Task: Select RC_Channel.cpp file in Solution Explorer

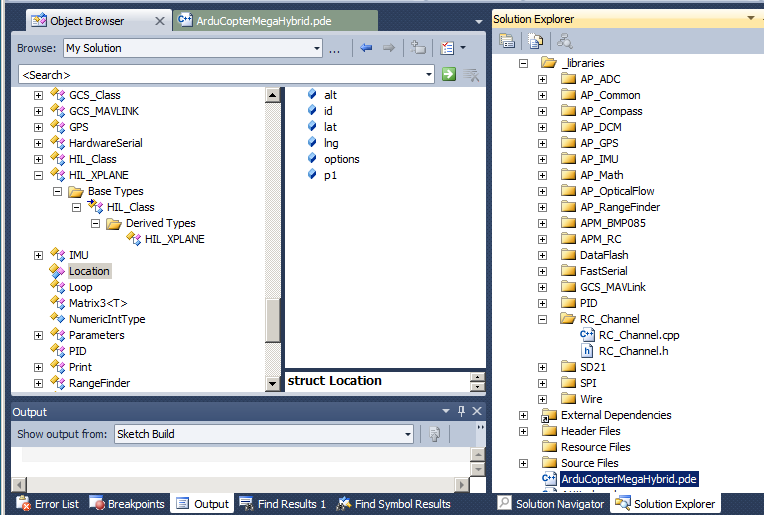Action: click(x=638, y=335)
